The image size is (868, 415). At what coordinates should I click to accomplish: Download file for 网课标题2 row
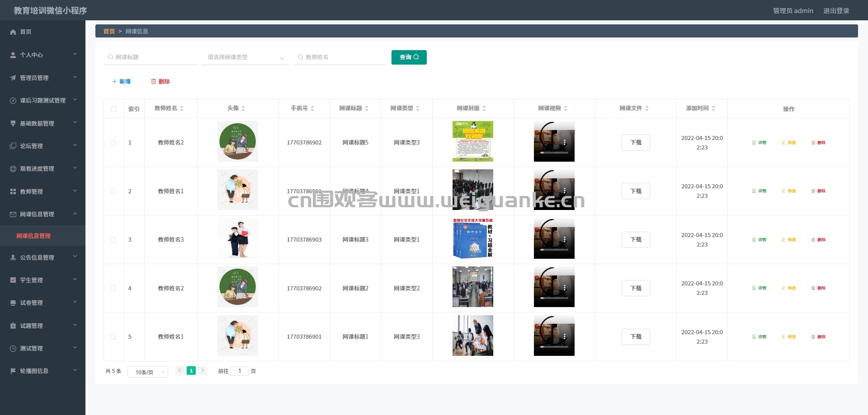pos(636,288)
